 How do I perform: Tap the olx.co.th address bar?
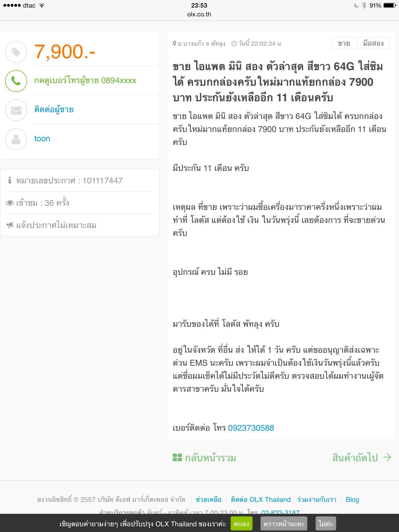pyautogui.click(x=199, y=14)
